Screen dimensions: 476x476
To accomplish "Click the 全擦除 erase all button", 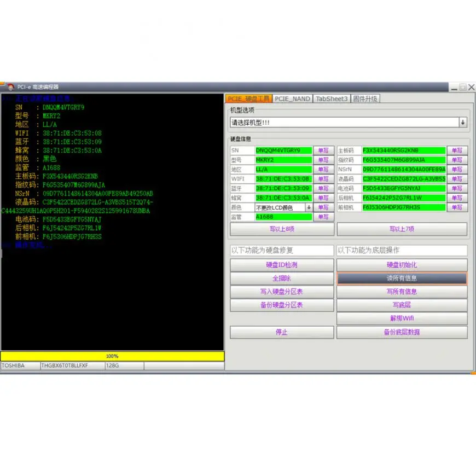I will click(282, 278).
